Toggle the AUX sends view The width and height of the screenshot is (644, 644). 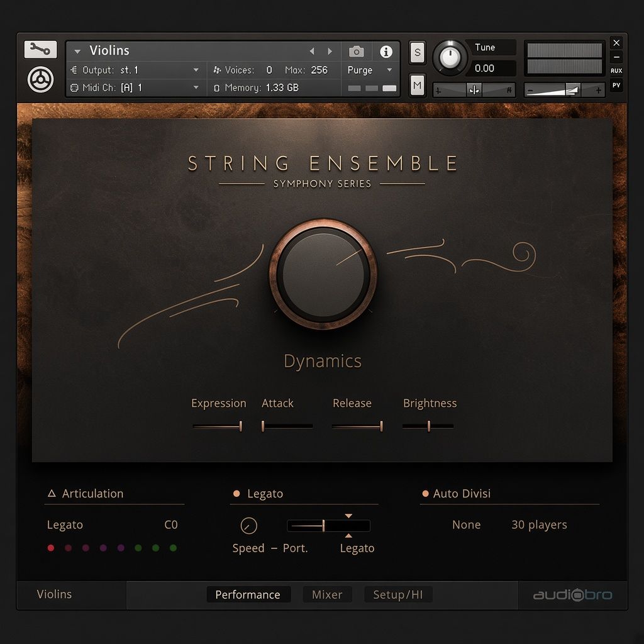pos(616,70)
